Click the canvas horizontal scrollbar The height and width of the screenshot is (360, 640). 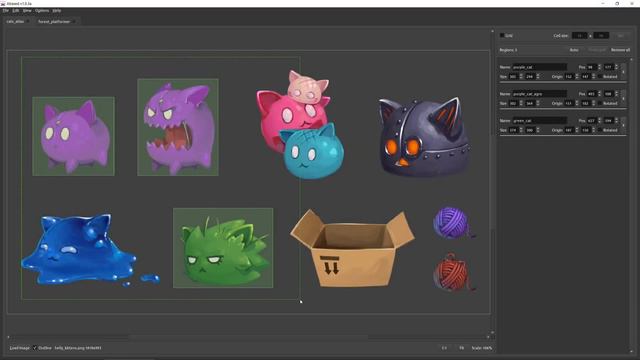tap(248, 337)
